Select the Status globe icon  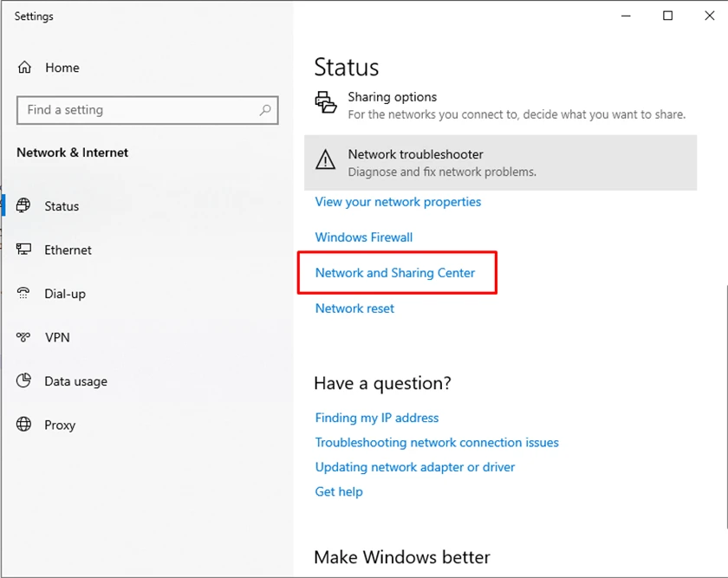coord(23,205)
